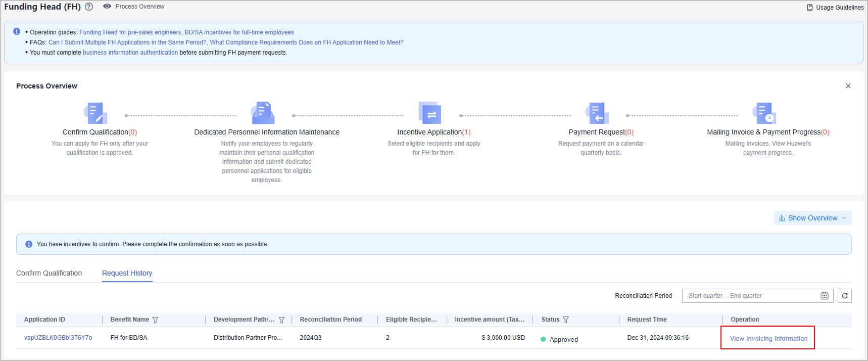868x361 pixels.
Task: Open the Usage Guidelines link
Action: [x=835, y=8]
